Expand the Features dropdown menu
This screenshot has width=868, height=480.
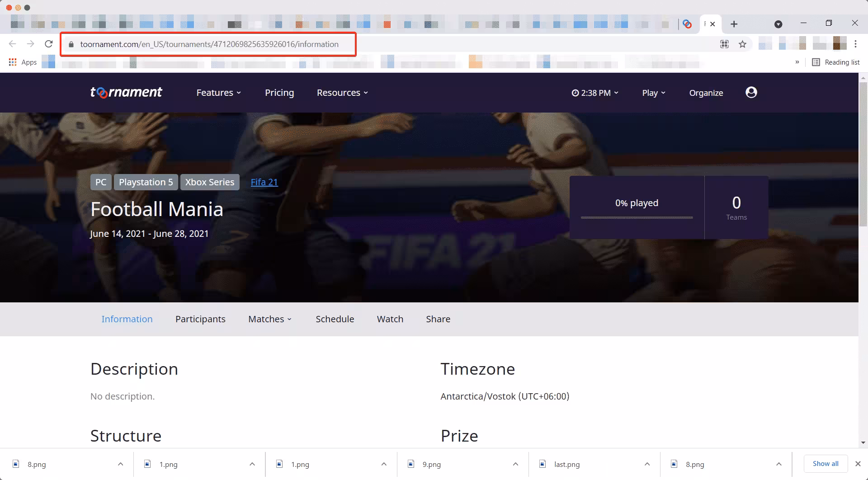pyautogui.click(x=219, y=93)
